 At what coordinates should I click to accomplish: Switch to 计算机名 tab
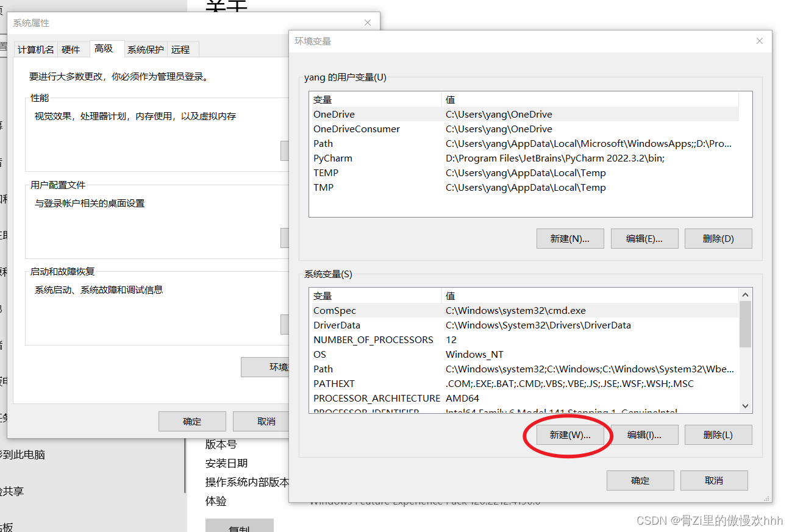click(x=36, y=50)
